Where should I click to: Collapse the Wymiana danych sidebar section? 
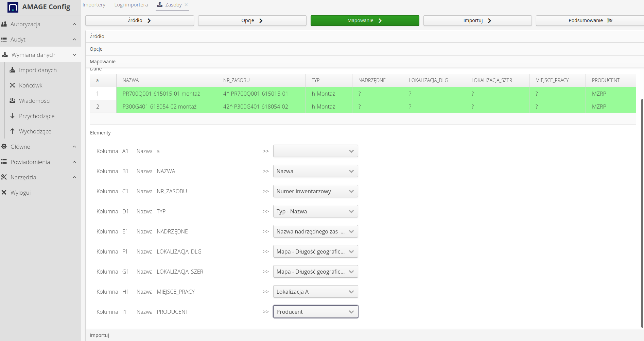click(74, 55)
